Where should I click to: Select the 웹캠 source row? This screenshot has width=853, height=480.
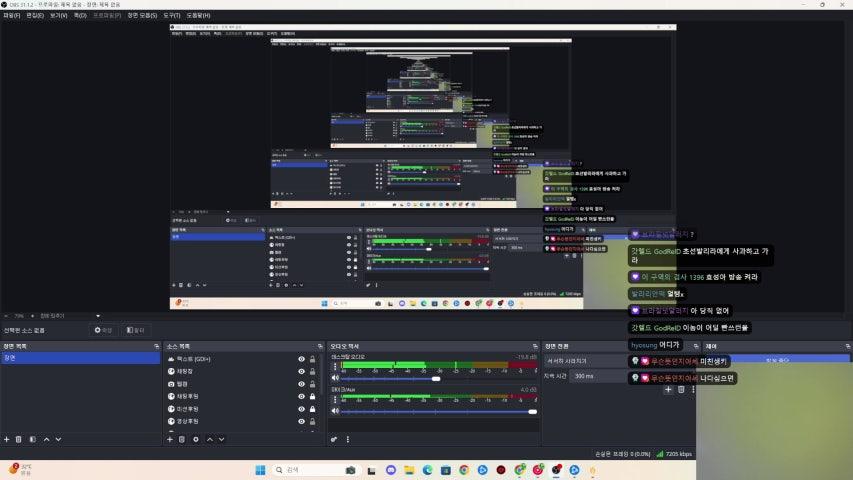243,384
